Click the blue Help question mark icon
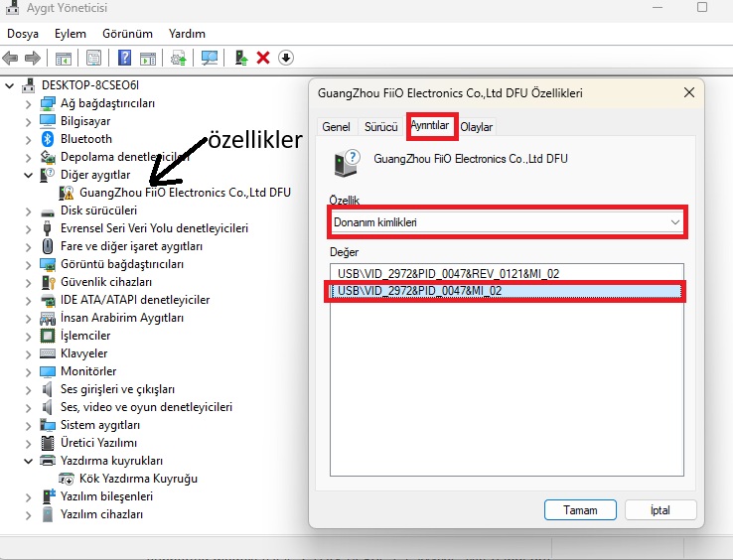733x560 pixels. click(124, 58)
